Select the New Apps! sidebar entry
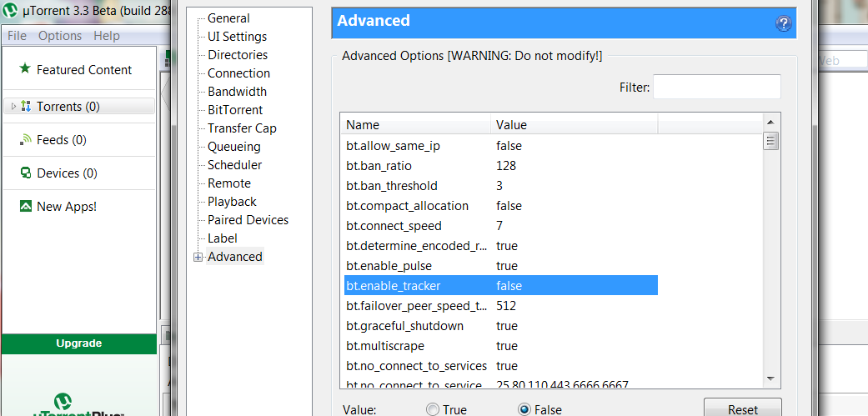Image resolution: width=868 pixels, height=416 pixels. click(x=67, y=207)
